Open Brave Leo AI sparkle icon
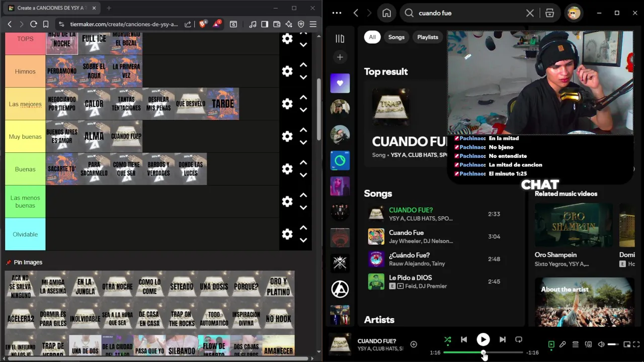 click(x=289, y=24)
